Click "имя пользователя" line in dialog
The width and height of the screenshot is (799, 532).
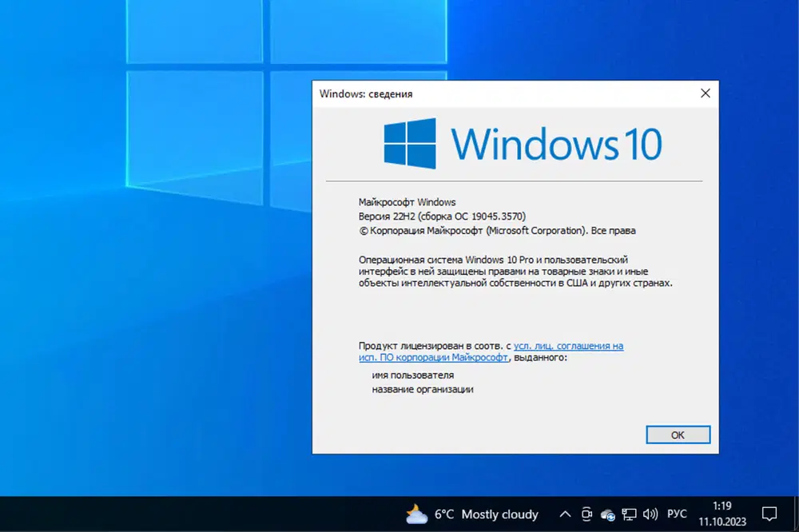pos(412,374)
